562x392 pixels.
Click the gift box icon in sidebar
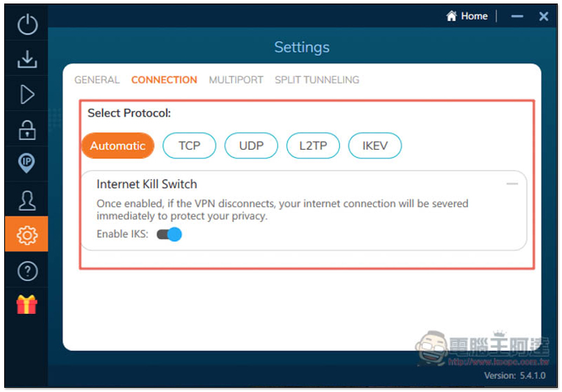pyautogui.click(x=27, y=304)
